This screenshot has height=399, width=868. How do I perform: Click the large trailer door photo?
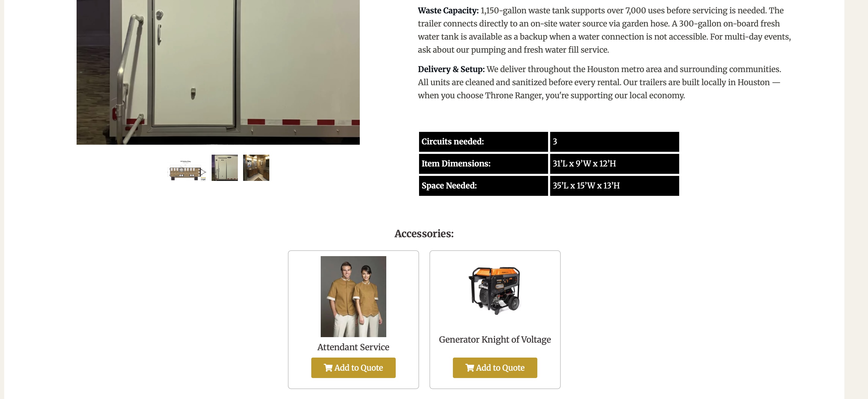[218, 72]
